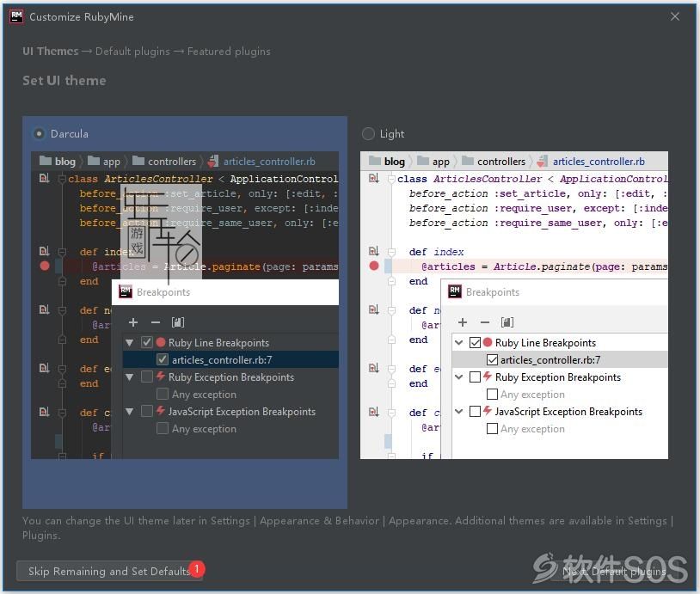Click the gutter icon beside class line in Light preview
This screenshot has width=700, height=594.
[374, 179]
